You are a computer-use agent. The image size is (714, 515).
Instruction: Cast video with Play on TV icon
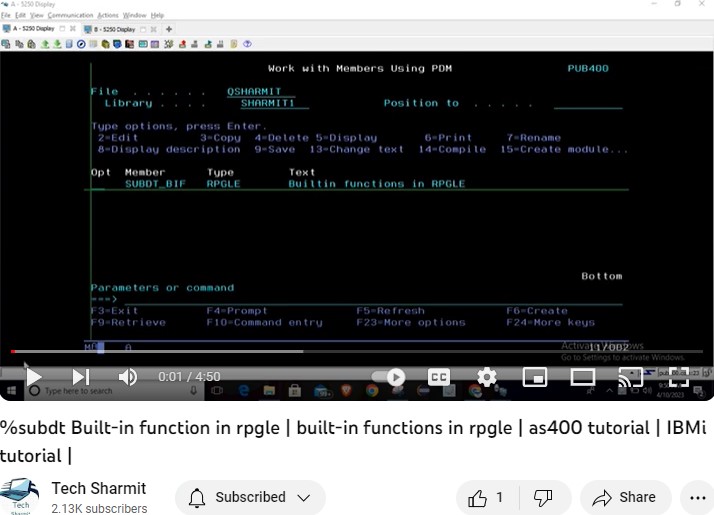(631, 377)
